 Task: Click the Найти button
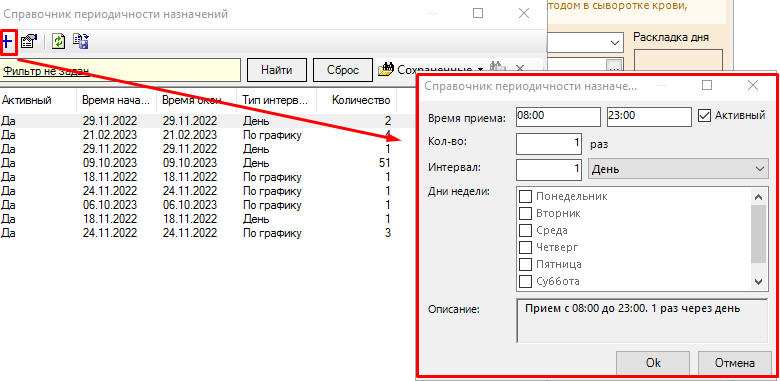[x=277, y=70]
